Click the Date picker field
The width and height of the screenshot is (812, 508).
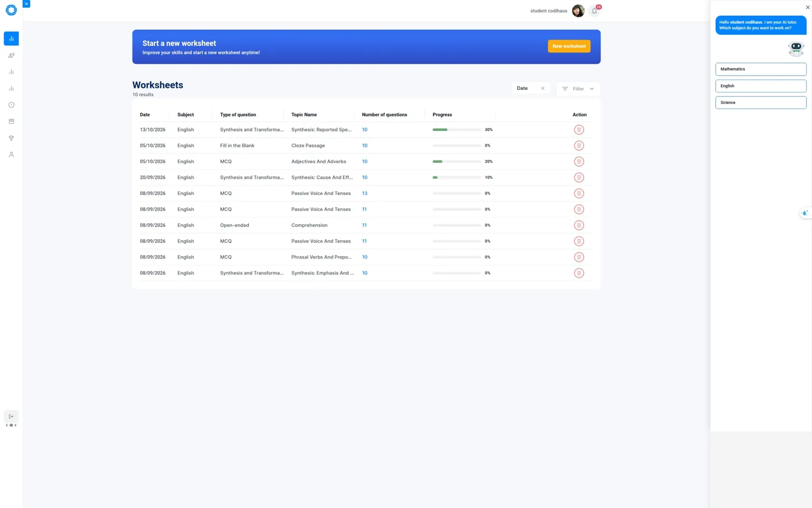tap(531, 88)
